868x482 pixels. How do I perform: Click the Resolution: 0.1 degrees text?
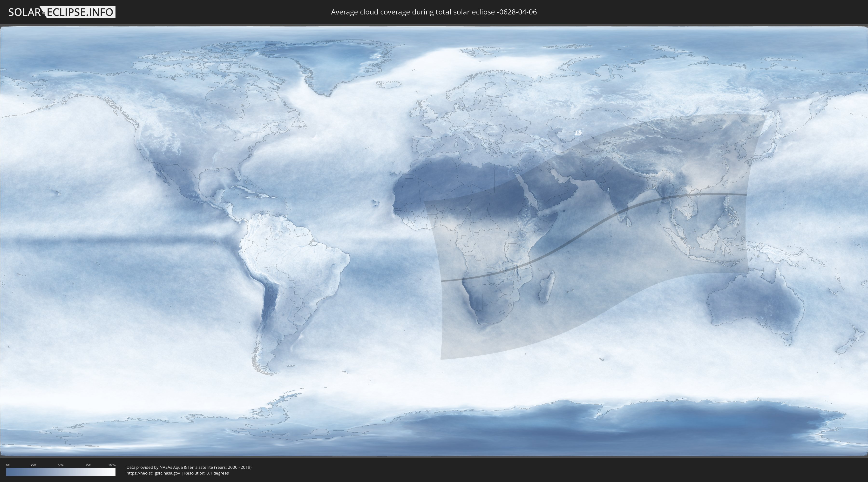(x=206, y=473)
